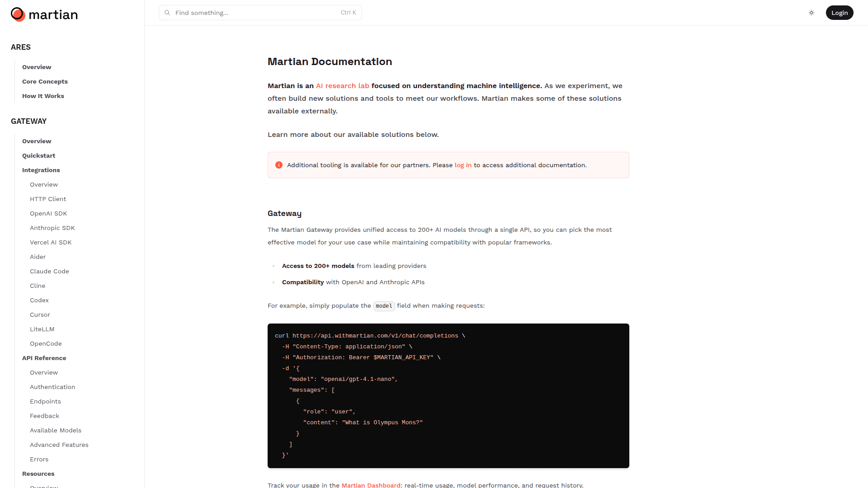Open the AI research lab link
This screenshot has height=488, width=868.
point(342,86)
